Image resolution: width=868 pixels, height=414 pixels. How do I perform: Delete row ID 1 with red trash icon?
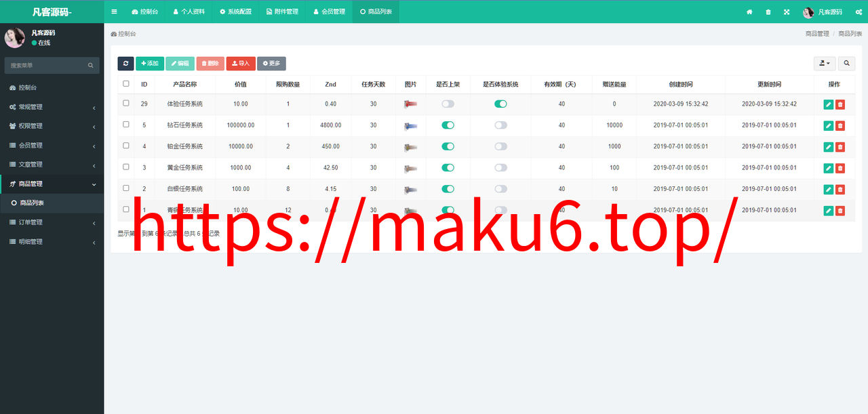[x=840, y=211]
